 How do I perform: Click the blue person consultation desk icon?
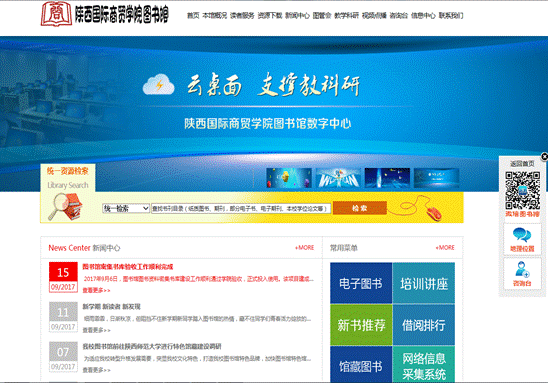coord(522,269)
